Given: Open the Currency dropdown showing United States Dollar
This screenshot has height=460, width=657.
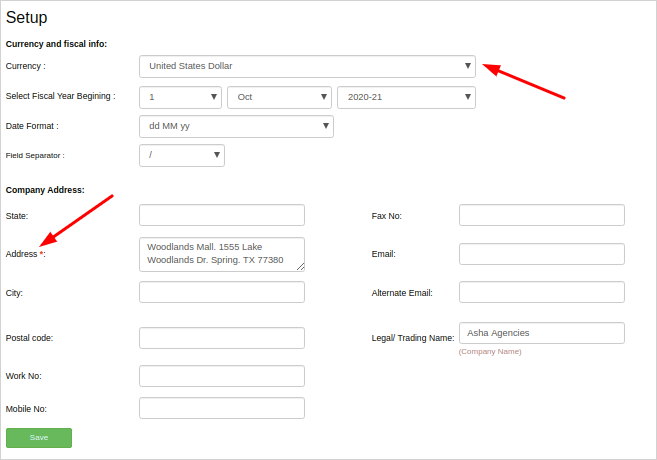Looking at the screenshot, I should [307, 66].
